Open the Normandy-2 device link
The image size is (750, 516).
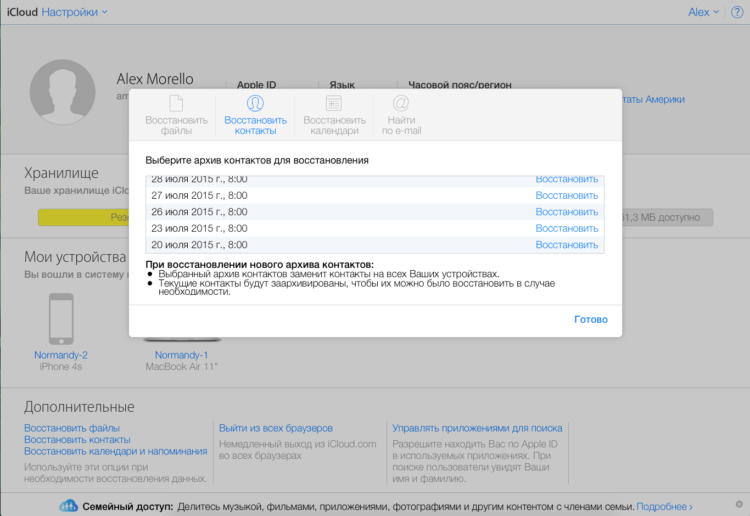click(x=61, y=355)
